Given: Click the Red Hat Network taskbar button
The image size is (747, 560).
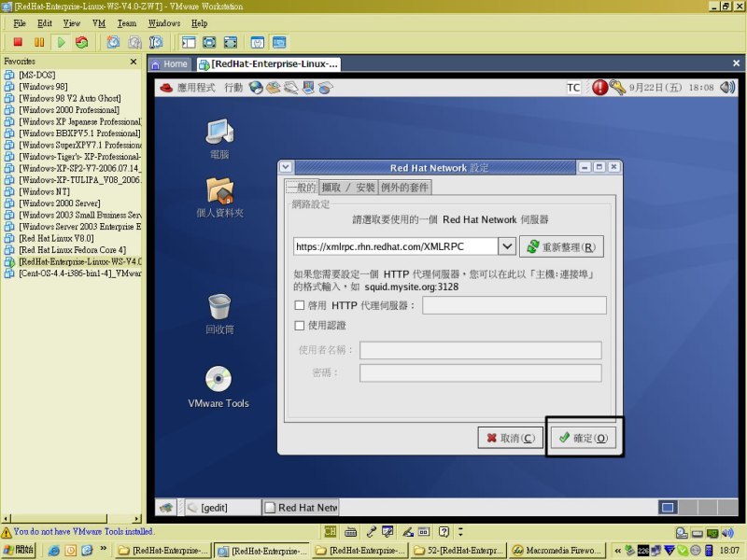Looking at the screenshot, I should (301, 508).
